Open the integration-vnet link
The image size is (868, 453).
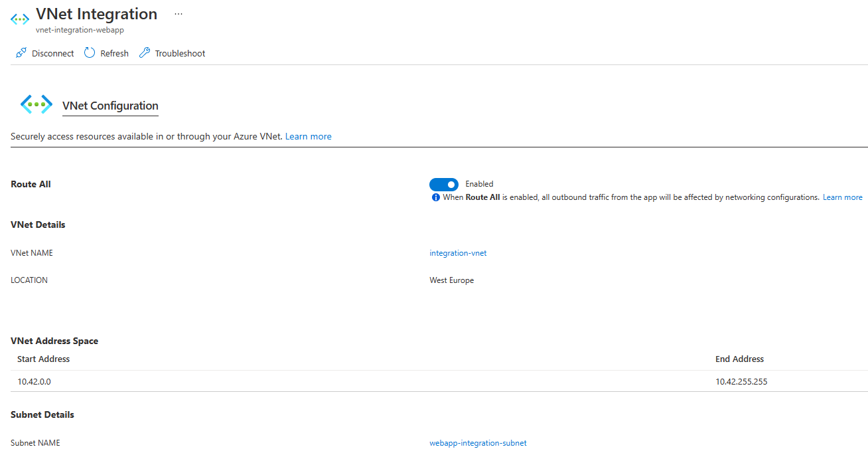click(x=459, y=253)
